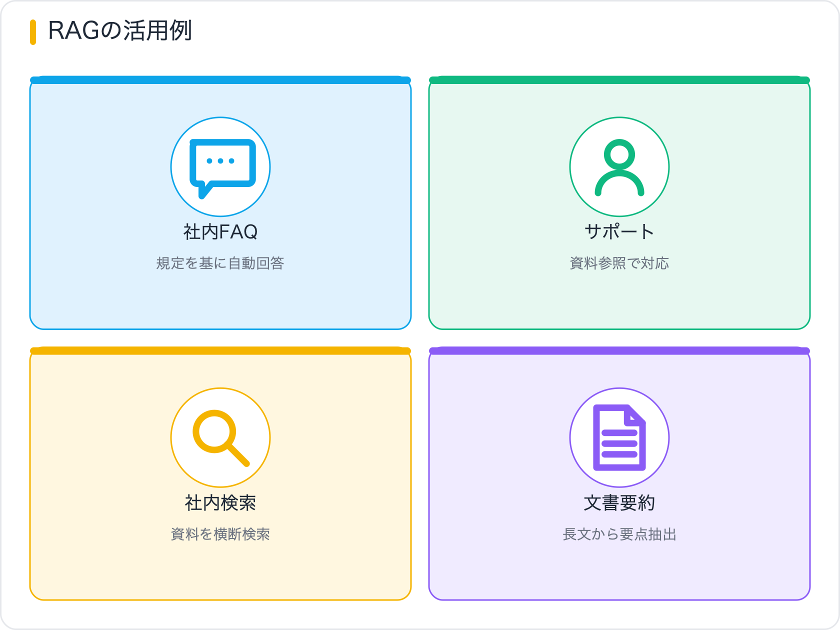Screen dimensions: 840x630
Task: Click the heading RAGの活用例
Action: (120, 31)
